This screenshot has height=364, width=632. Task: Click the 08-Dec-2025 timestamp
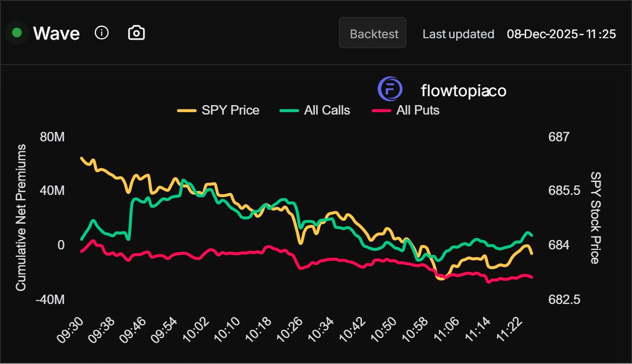tap(562, 34)
